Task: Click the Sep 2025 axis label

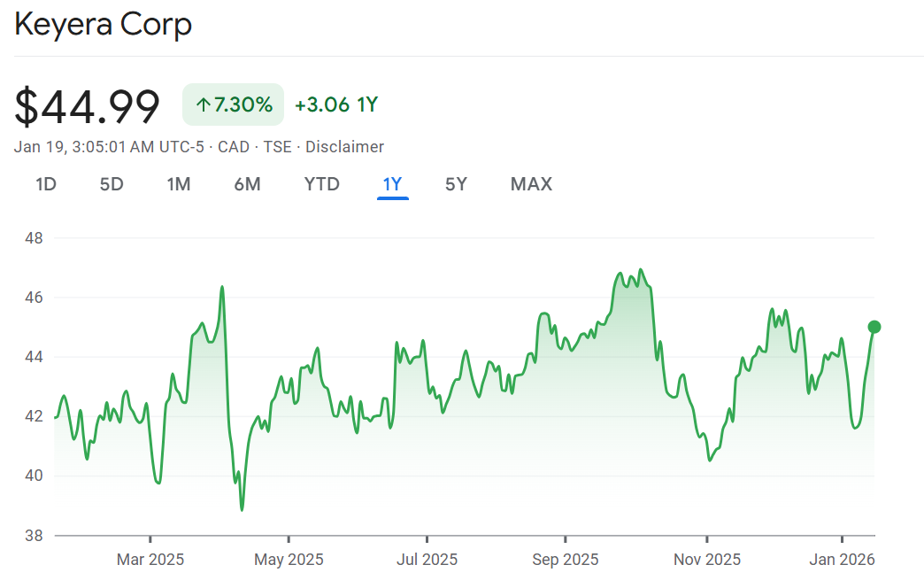Action: 565,560
